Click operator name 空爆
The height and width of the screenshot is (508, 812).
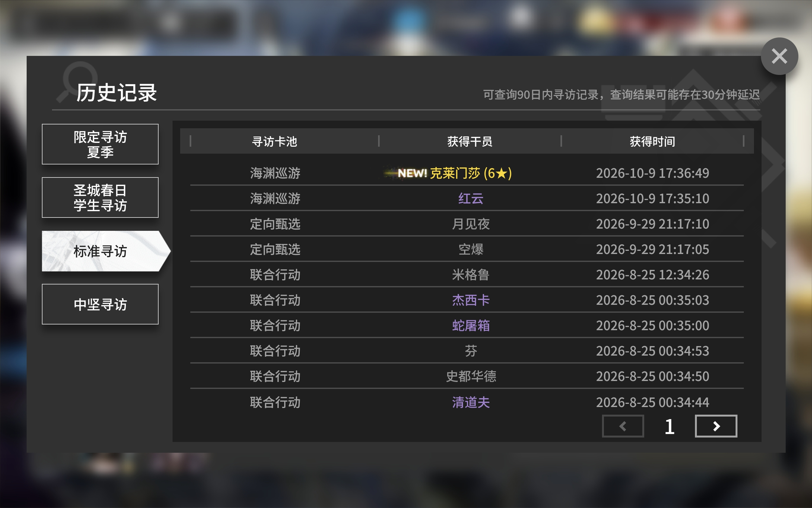(x=471, y=250)
